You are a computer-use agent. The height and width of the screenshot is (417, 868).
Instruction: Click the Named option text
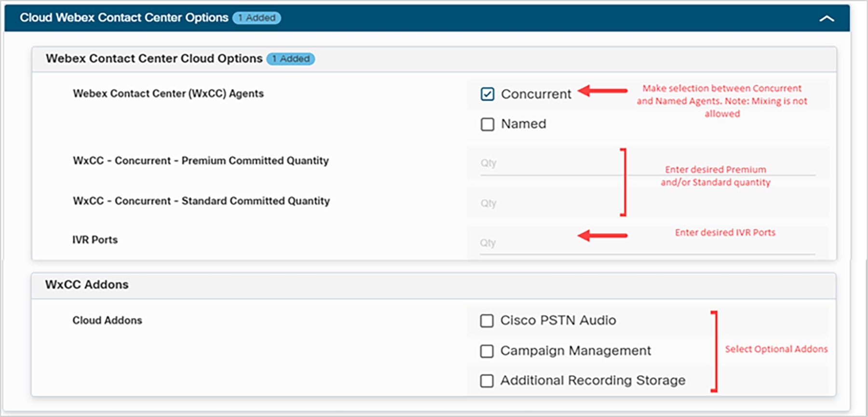523,124
